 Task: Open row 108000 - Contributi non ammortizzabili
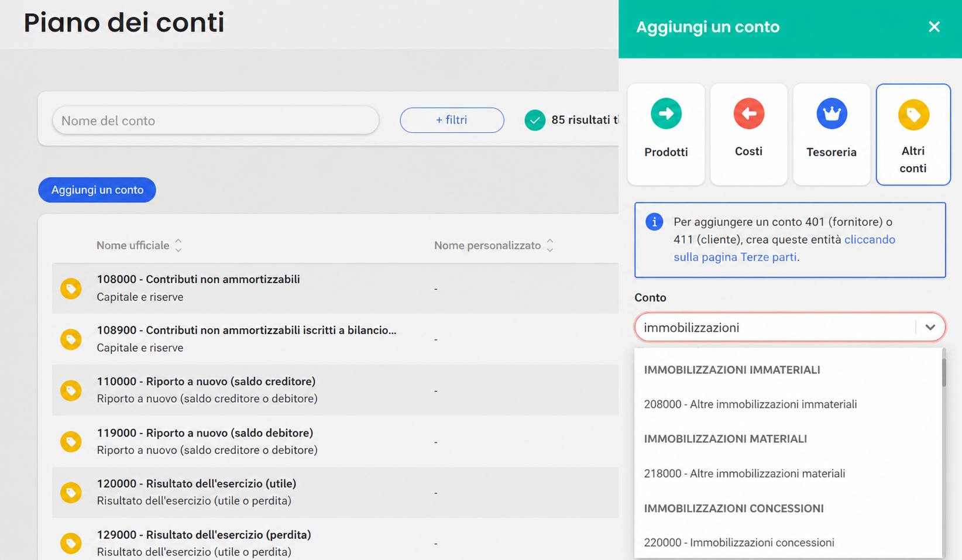pyautogui.click(x=335, y=288)
